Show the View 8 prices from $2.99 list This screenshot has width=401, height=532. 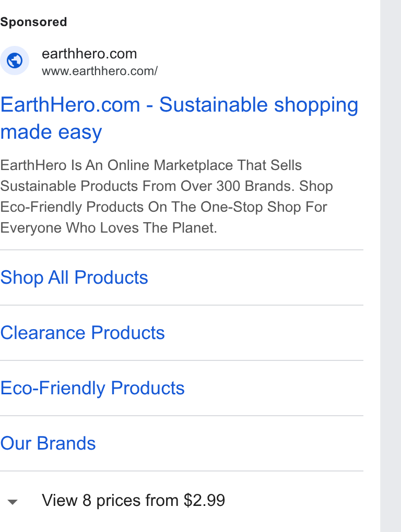[x=133, y=501]
